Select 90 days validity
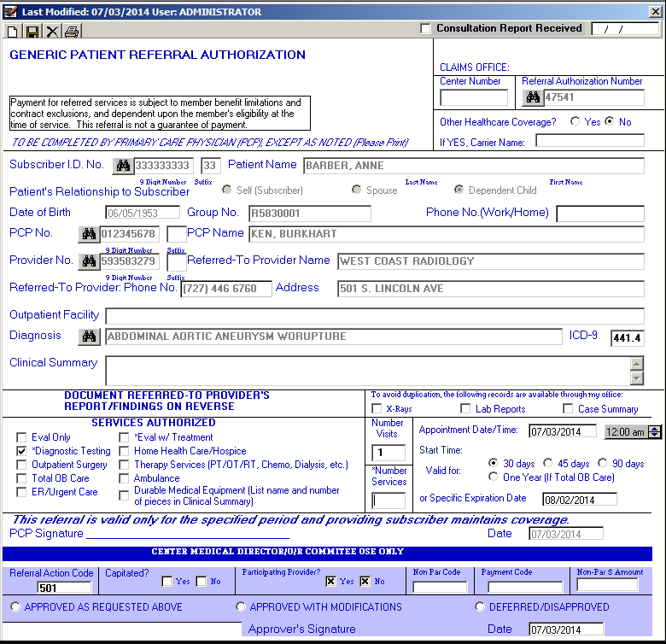 click(x=602, y=463)
